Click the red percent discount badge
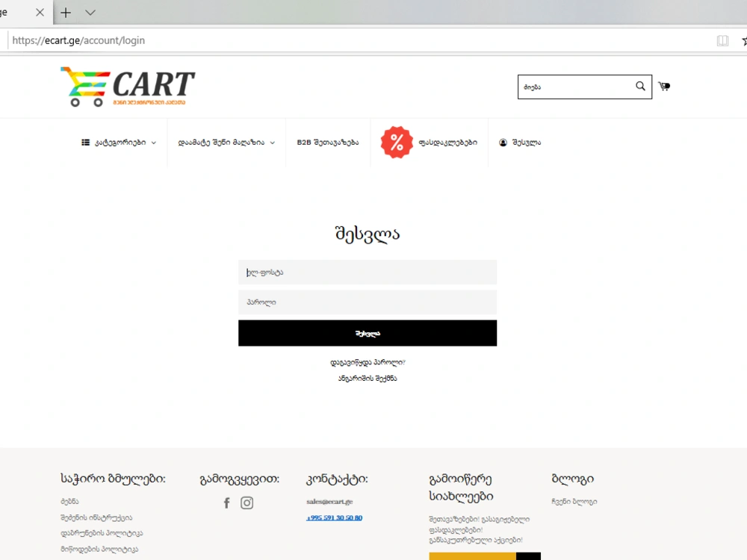Viewport: 747px width, 560px height. [397, 143]
